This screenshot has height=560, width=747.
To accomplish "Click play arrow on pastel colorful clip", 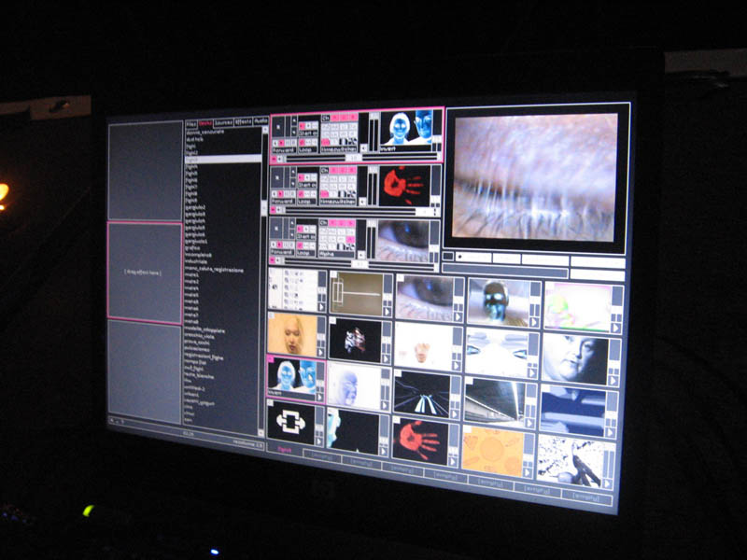I will pos(616,328).
